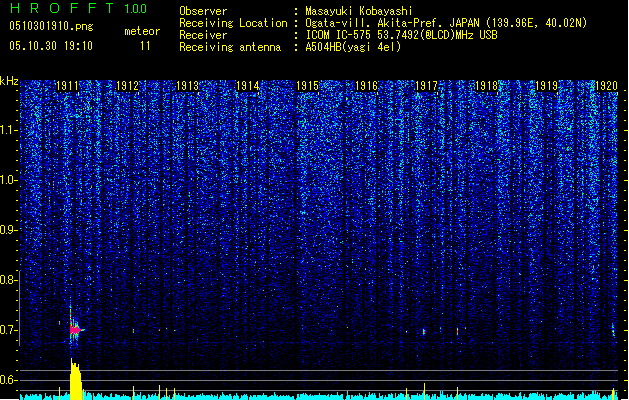Click the meteor echo blip under 1917
Screen dimensions: 629x400
tap(424, 332)
